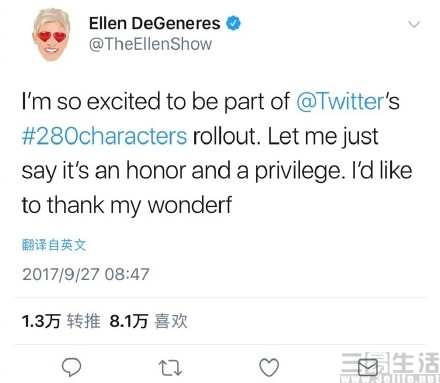Click the blue verified badge
This screenshot has height=383, width=440.
(x=234, y=23)
